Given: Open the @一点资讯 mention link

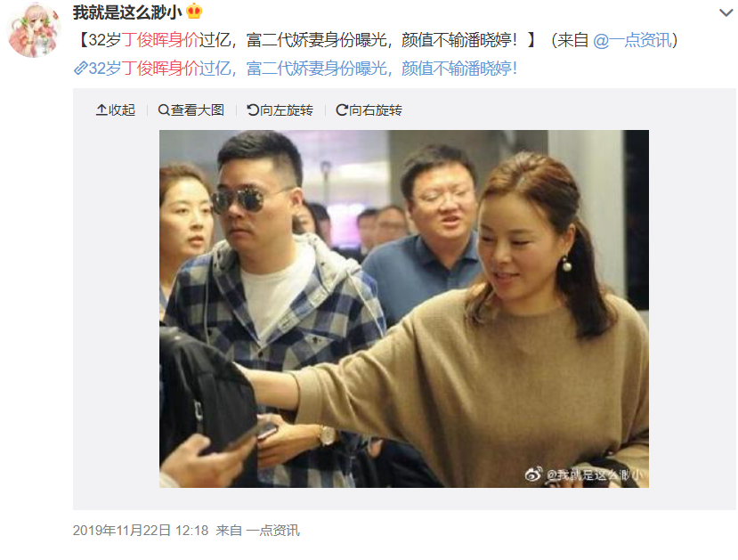Looking at the screenshot, I should point(632,40).
